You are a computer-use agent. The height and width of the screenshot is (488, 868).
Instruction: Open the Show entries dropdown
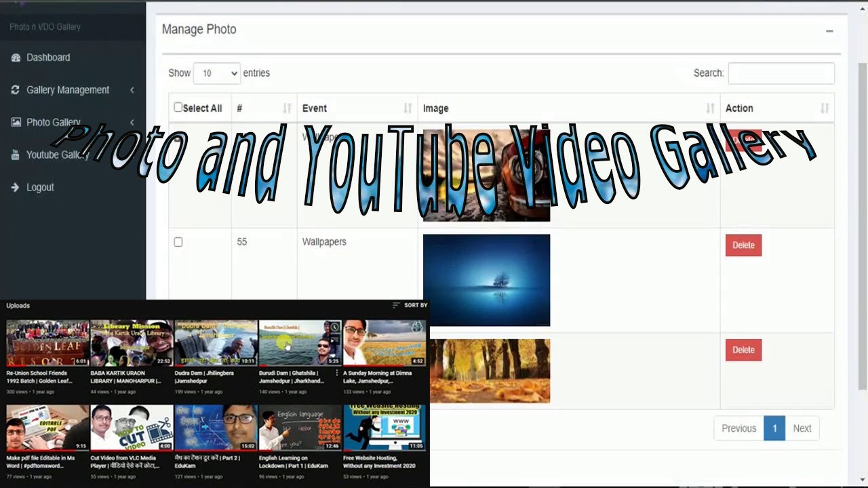[x=217, y=73]
